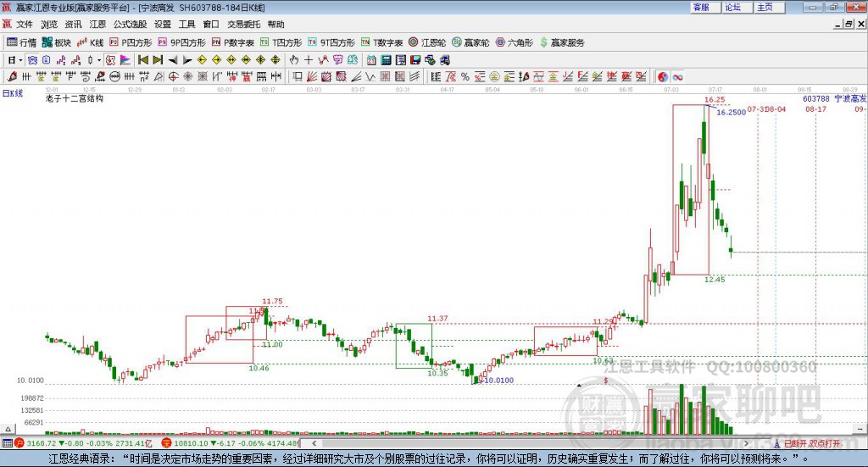This screenshot has width=868, height=467.
Task: Click the red floppy-disk save icon
Action: click(415, 60)
